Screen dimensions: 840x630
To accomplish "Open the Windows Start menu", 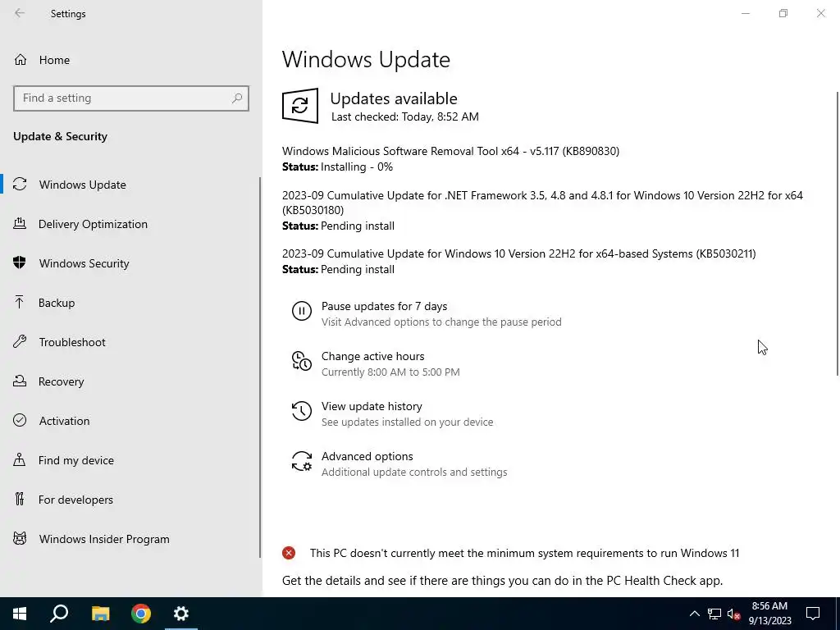I will click(x=20, y=614).
